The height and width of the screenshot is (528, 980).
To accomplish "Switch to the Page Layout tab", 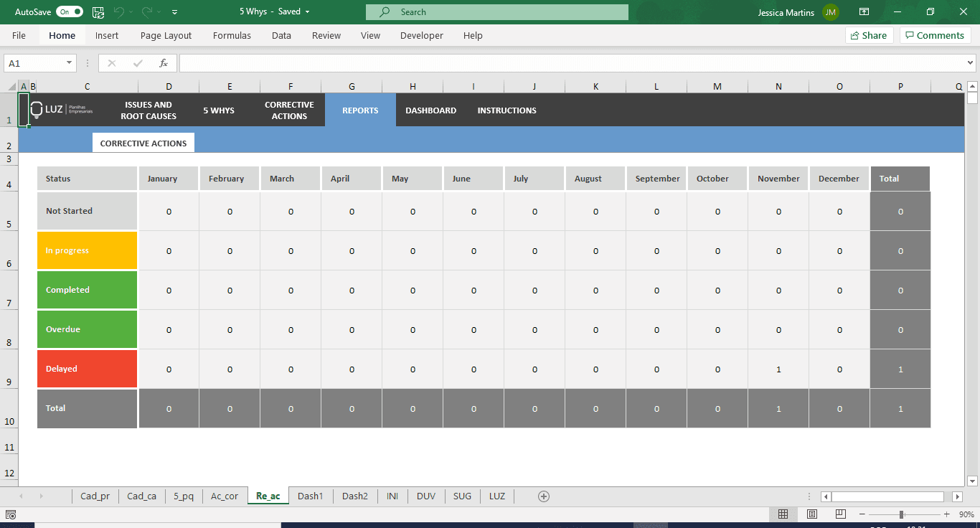I will click(166, 35).
